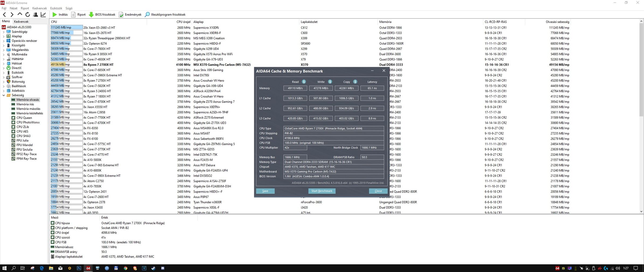Start the benchmark with the green Indítás button
The image size is (644, 272).
point(60,15)
